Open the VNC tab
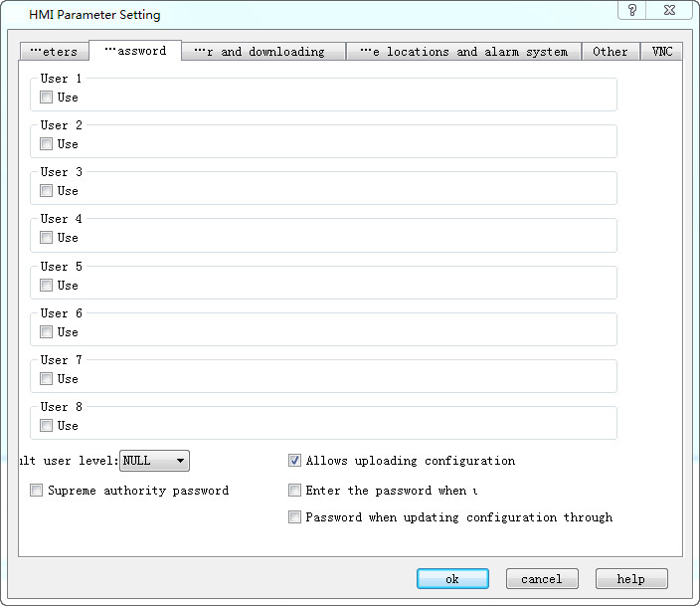Screen dimensions: 700x606 pyautogui.click(x=661, y=52)
